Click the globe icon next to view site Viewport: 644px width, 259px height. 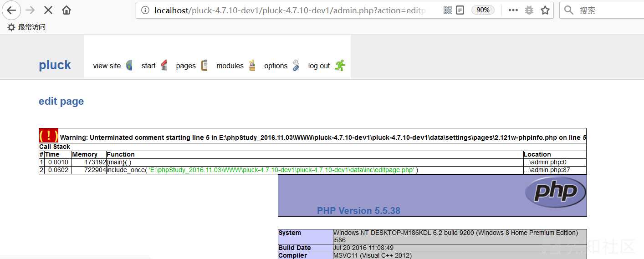coord(129,66)
